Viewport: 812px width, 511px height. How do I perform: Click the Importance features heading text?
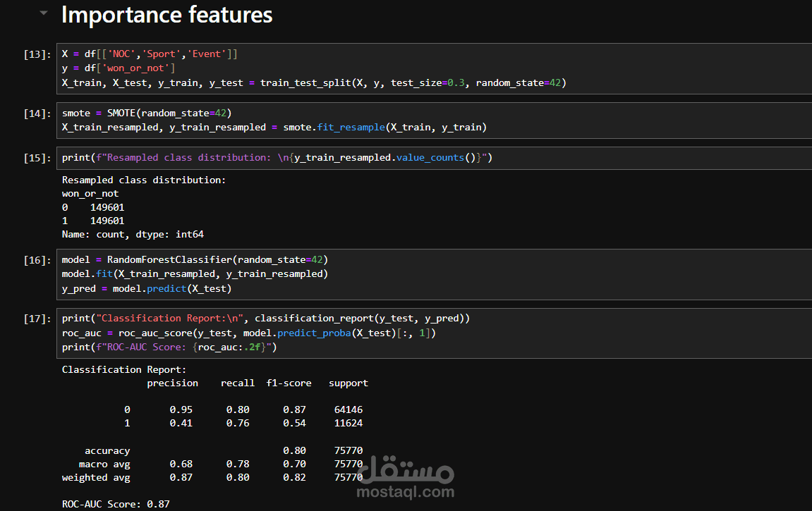tap(166, 15)
